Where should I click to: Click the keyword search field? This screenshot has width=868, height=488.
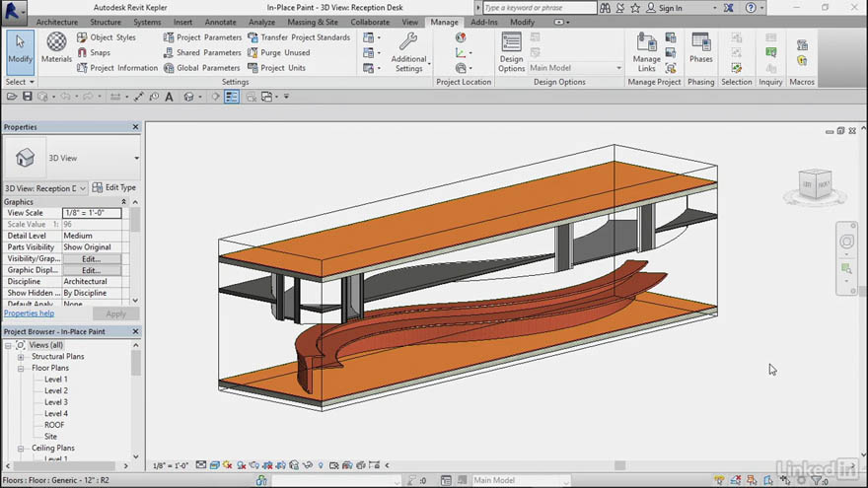[540, 8]
